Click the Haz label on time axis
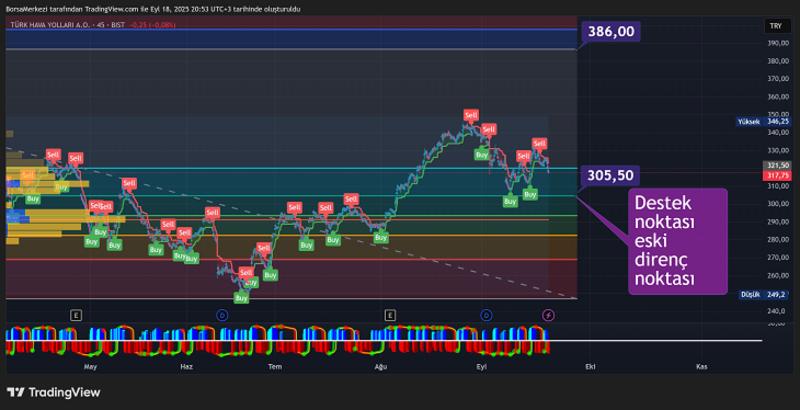This screenshot has height=410, width=800. pyautogui.click(x=187, y=367)
